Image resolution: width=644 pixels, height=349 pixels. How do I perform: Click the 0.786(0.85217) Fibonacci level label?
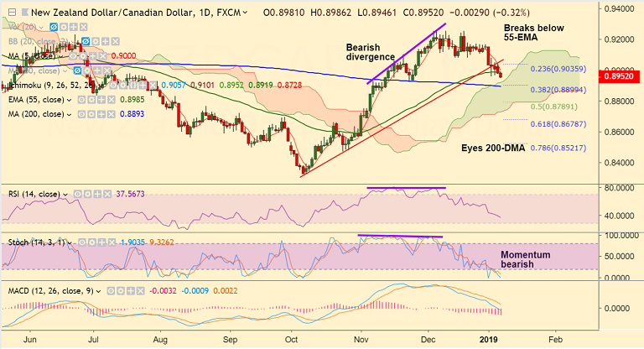[558, 148]
